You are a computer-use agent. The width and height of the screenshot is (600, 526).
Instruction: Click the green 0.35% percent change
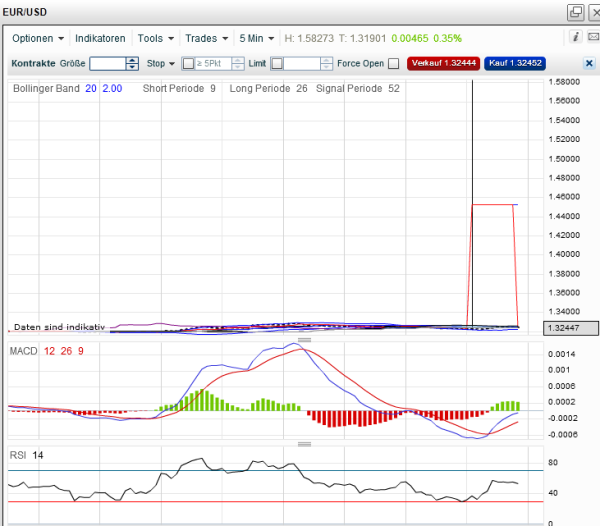(x=447, y=38)
